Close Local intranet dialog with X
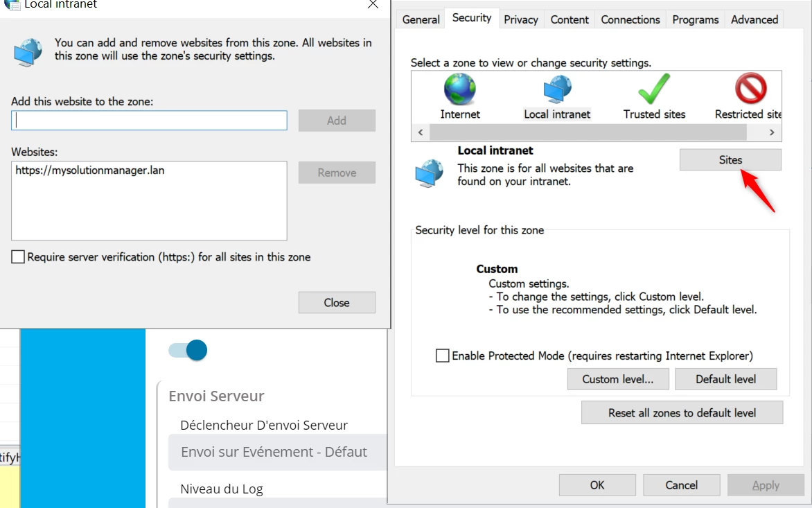812x508 pixels. (373, 5)
